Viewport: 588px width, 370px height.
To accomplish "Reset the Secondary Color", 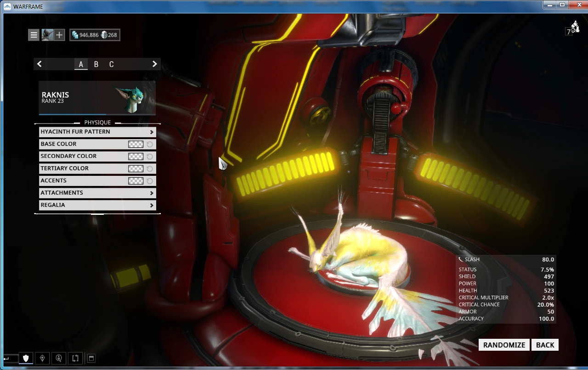I will pyautogui.click(x=149, y=157).
